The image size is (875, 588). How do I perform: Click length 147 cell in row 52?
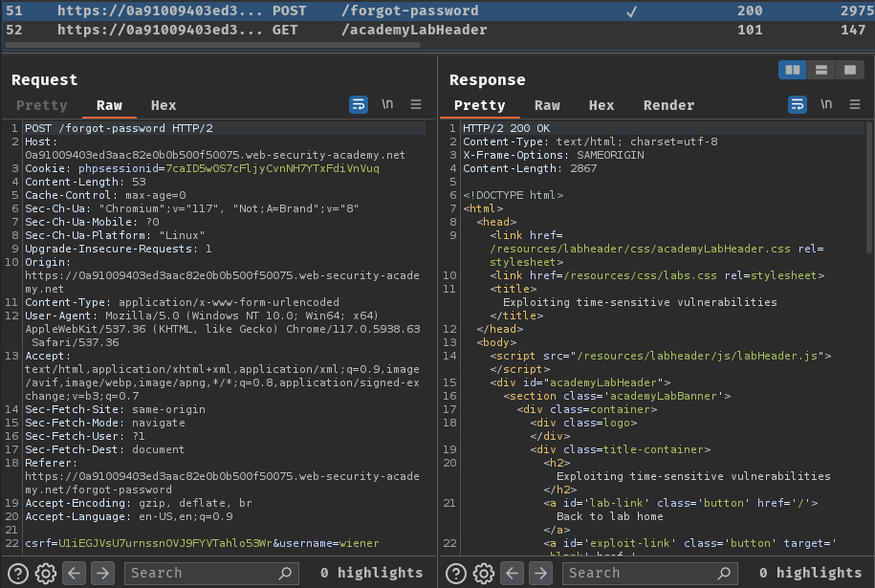(853, 30)
